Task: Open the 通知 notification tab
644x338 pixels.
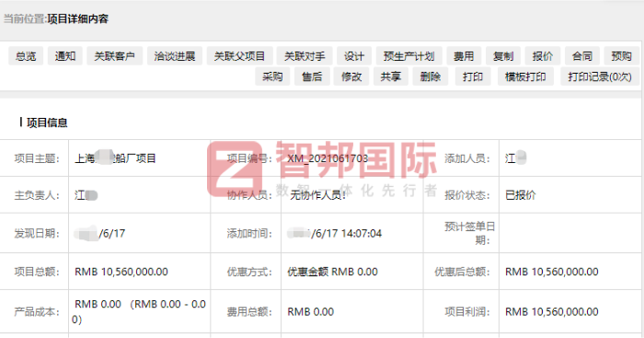Action: tap(65, 56)
